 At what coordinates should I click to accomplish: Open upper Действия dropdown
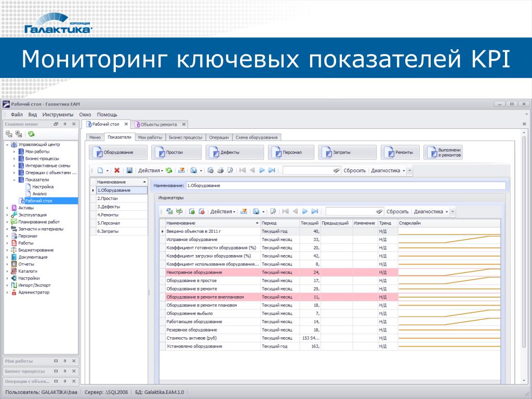[150, 170]
